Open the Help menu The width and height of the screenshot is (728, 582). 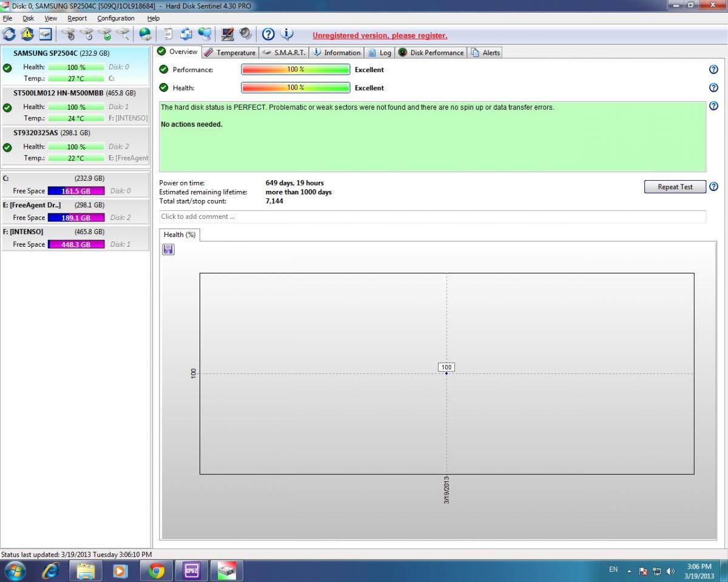coord(153,18)
